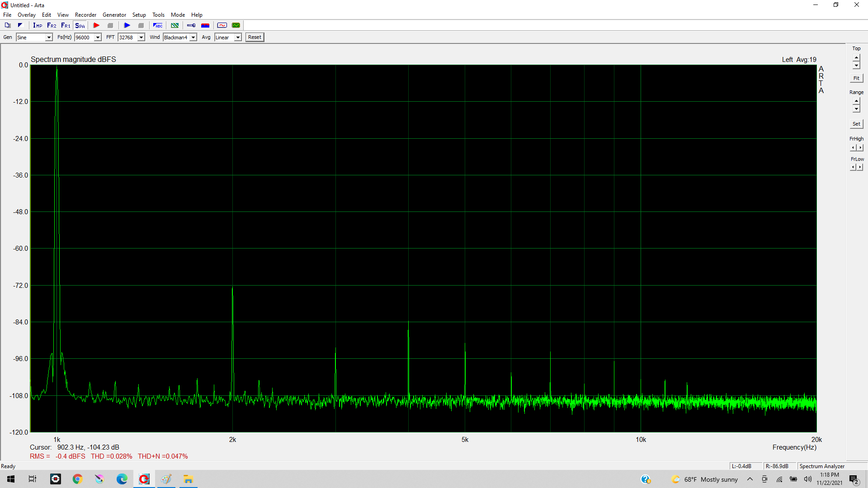Click the stop button beside red play
Viewport: 868px width, 488px height.
[x=110, y=25]
